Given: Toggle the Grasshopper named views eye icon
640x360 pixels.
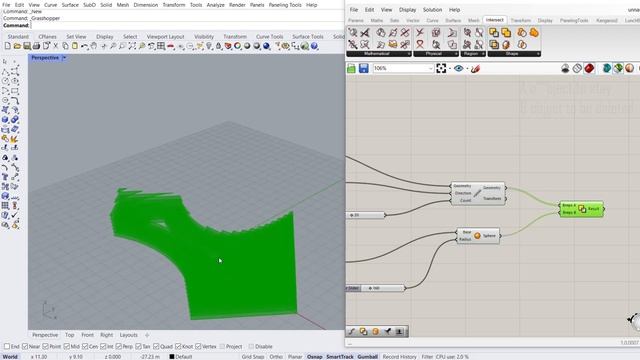Looking at the screenshot, I should click(458, 68).
